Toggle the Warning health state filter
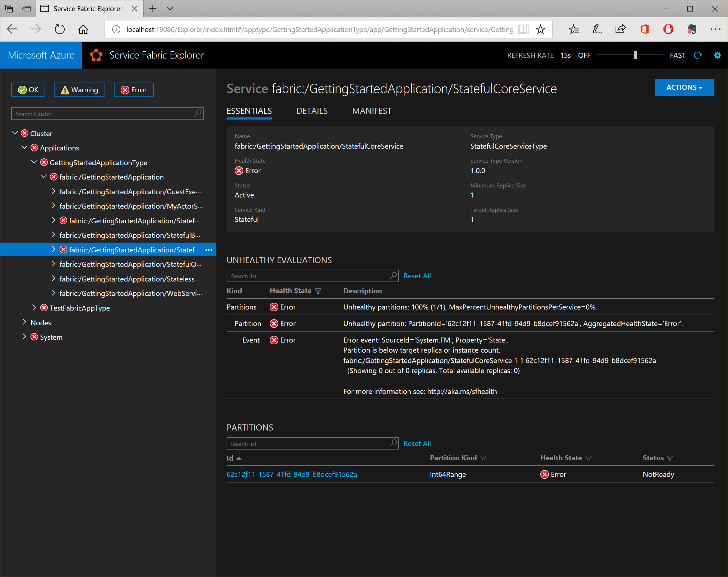 (x=79, y=89)
